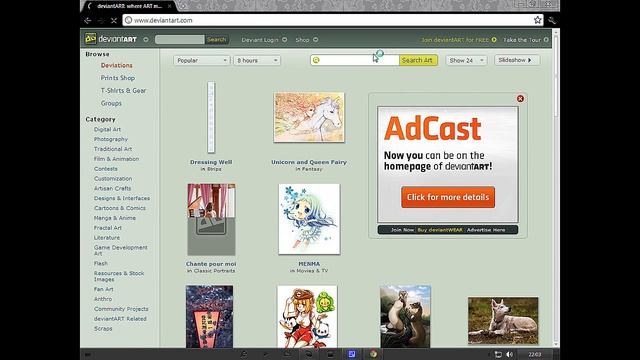The width and height of the screenshot is (640, 360).
Task: Click the www.deviantart.com address bar
Action: coord(333,20)
